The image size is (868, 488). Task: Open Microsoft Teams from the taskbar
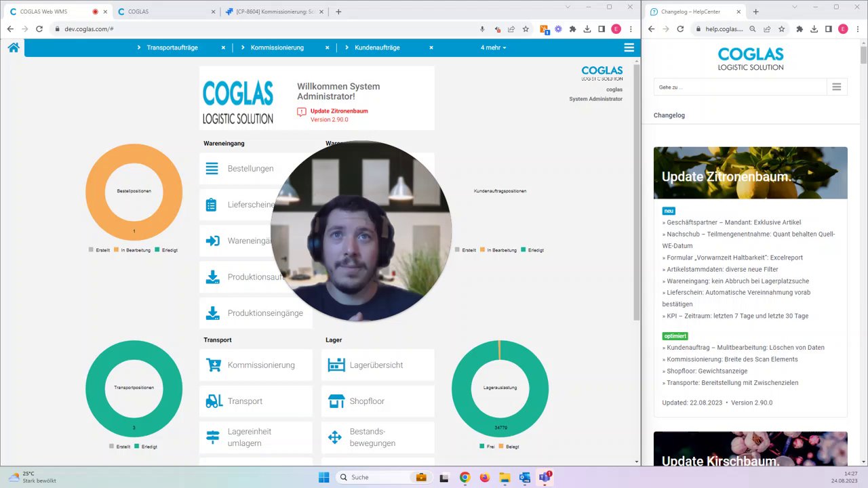[544, 477]
